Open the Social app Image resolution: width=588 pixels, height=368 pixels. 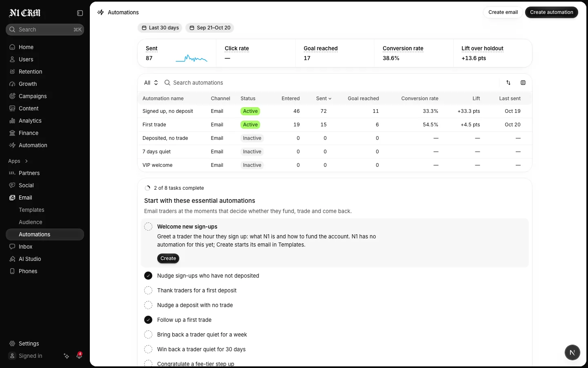coord(45,185)
